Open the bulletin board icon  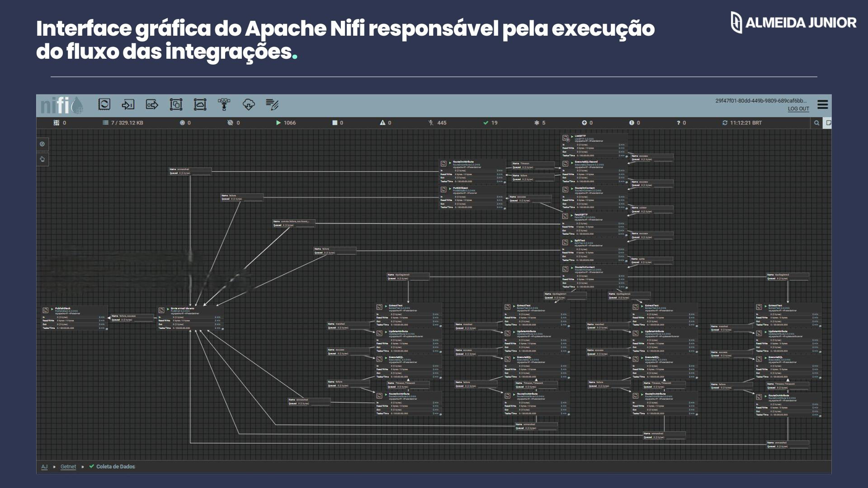(828, 123)
